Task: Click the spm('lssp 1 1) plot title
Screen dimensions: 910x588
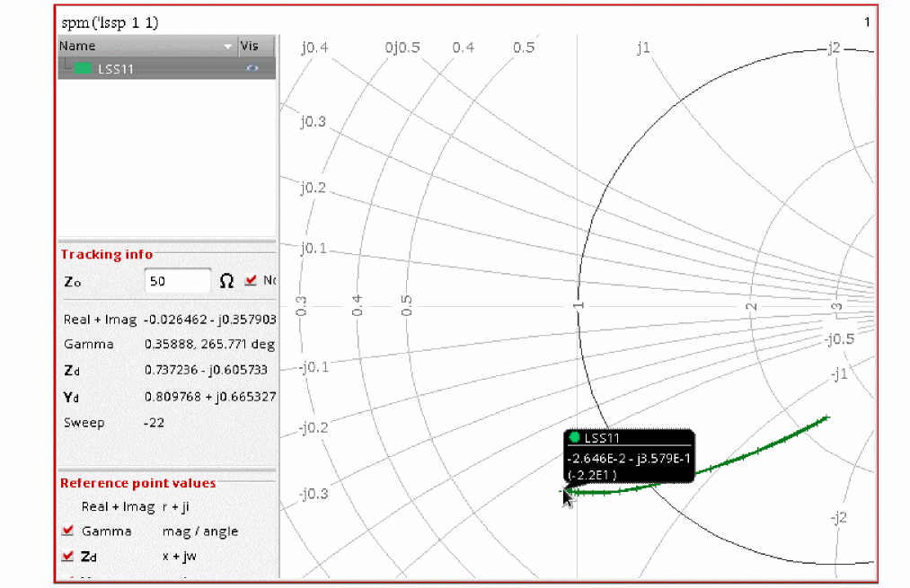Action: (110, 22)
